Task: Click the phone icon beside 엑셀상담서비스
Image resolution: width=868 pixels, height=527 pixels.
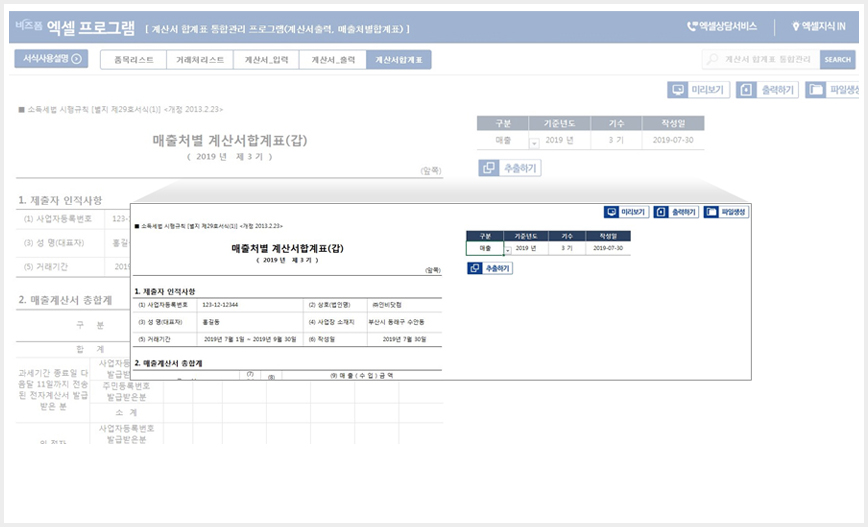Action: 692,26
